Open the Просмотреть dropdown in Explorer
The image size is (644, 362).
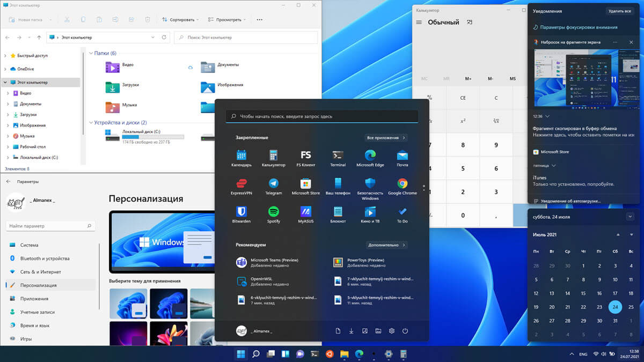(x=226, y=19)
